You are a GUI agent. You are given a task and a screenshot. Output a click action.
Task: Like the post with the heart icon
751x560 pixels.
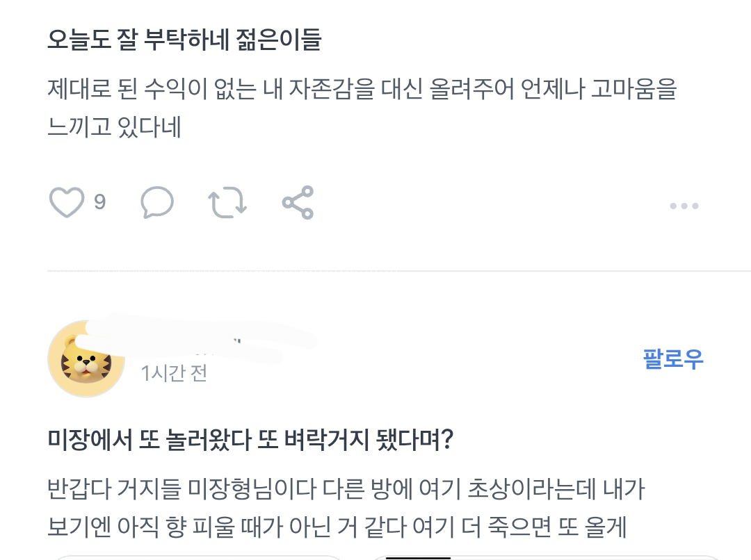67,202
